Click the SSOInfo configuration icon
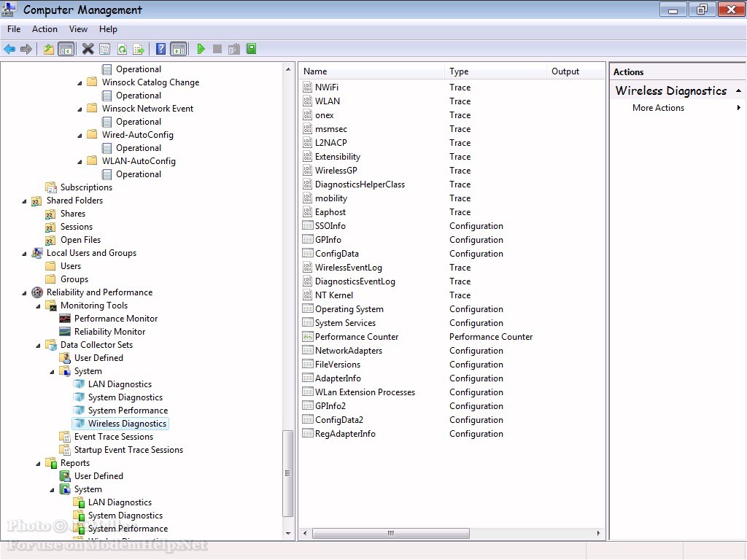Image resolution: width=747 pixels, height=560 pixels. tap(308, 226)
